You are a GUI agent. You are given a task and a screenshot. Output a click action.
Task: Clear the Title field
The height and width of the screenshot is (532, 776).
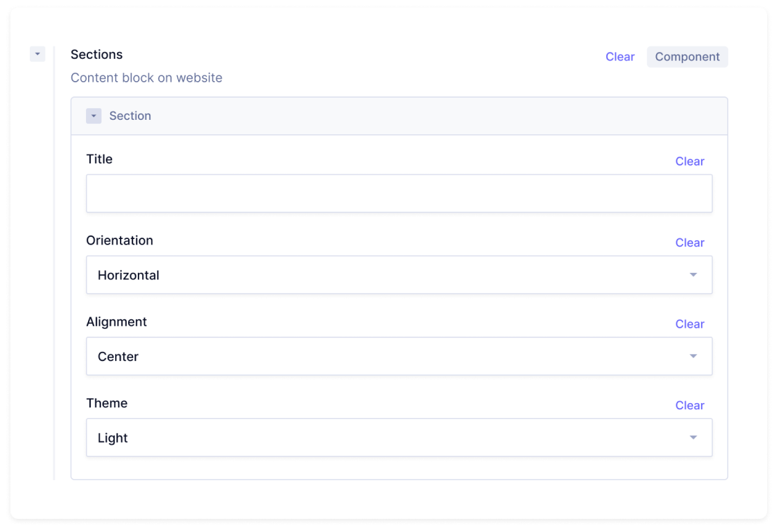tap(690, 161)
